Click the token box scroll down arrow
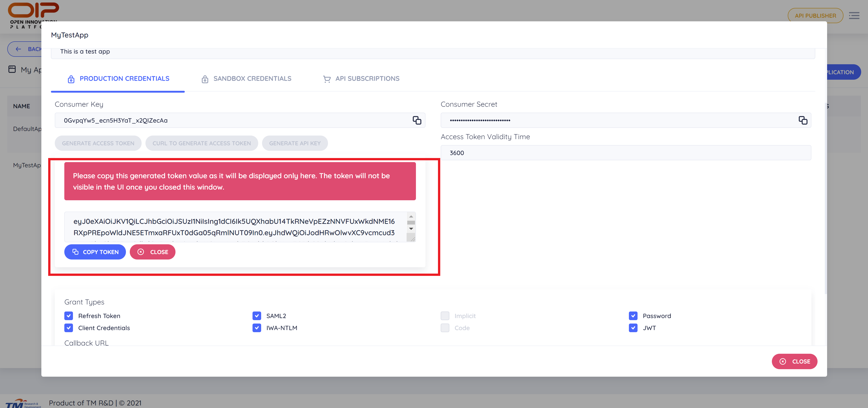This screenshot has height=408, width=868. pos(411,229)
